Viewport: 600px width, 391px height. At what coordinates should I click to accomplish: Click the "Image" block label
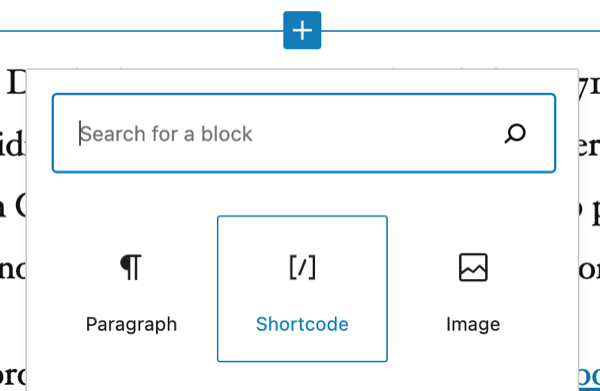473,325
